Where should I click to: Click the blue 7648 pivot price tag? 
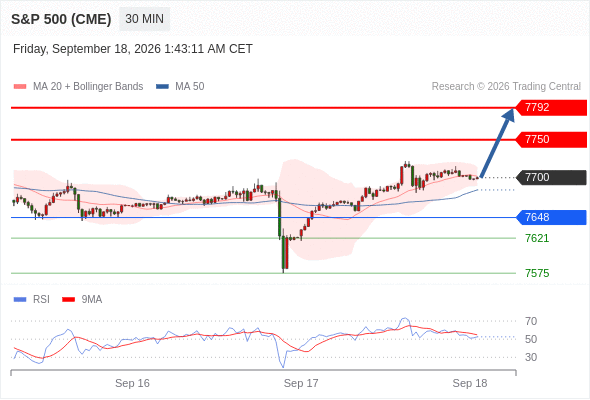[551, 217]
